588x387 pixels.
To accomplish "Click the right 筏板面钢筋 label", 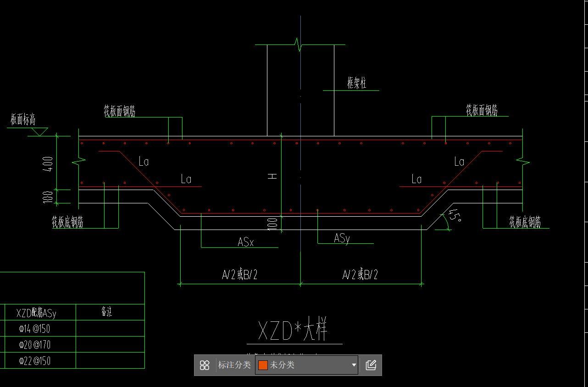I will click(x=482, y=110).
